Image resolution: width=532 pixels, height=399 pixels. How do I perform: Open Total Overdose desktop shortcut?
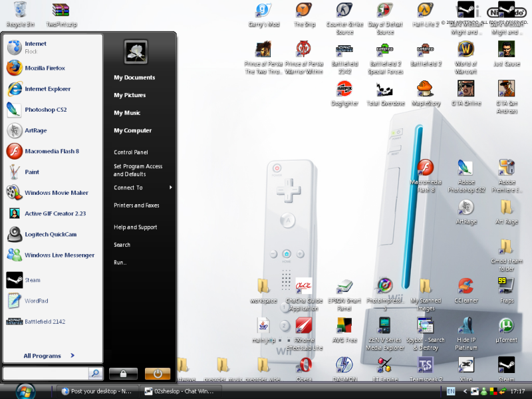coord(385,93)
